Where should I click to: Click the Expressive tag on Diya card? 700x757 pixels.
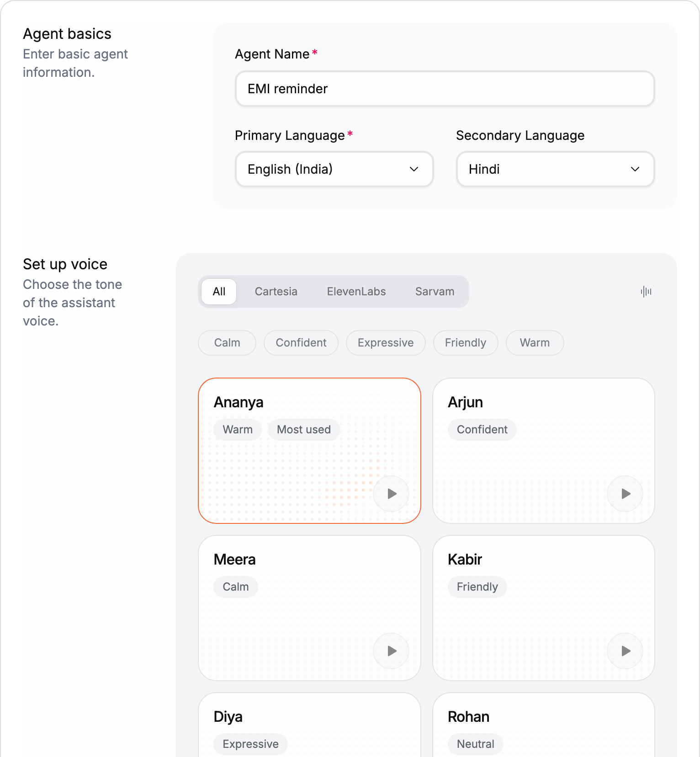(x=250, y=744)
